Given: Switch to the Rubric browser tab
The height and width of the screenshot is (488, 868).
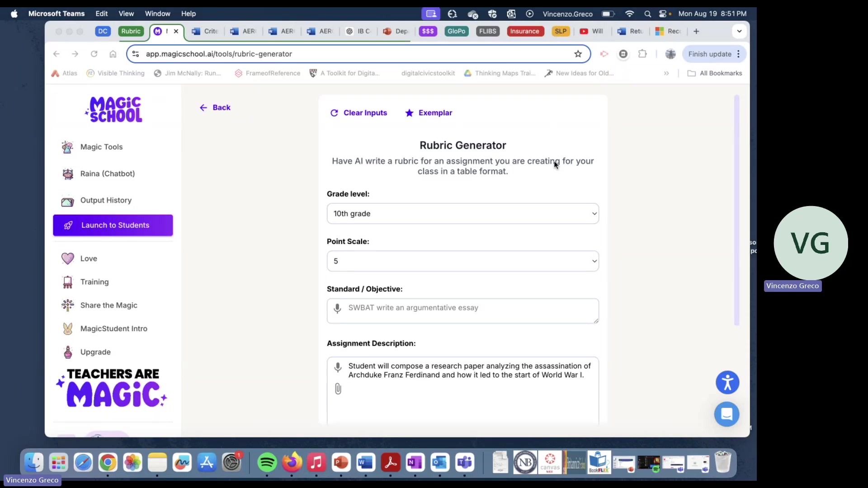Looking at the screenshot, I should 131,31.
